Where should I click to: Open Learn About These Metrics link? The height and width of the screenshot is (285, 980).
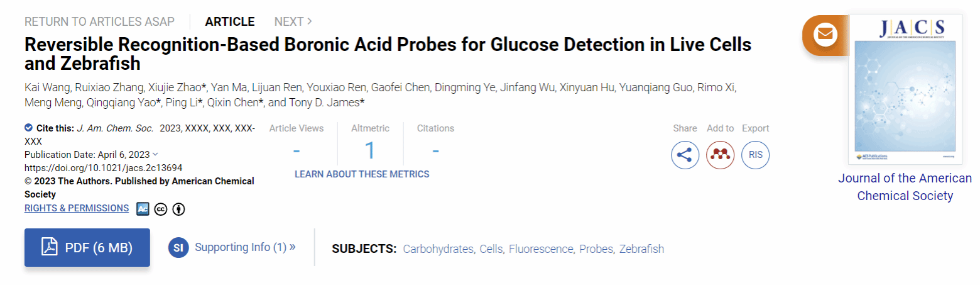tap(362, 174)
